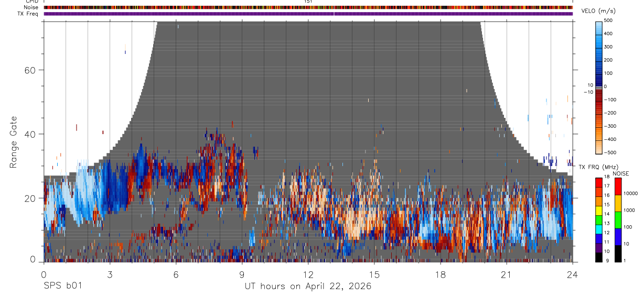Screen dimensions: 644x297
Task: Click the 11 MHz label on frequency scale
Action: coord(607,242)
